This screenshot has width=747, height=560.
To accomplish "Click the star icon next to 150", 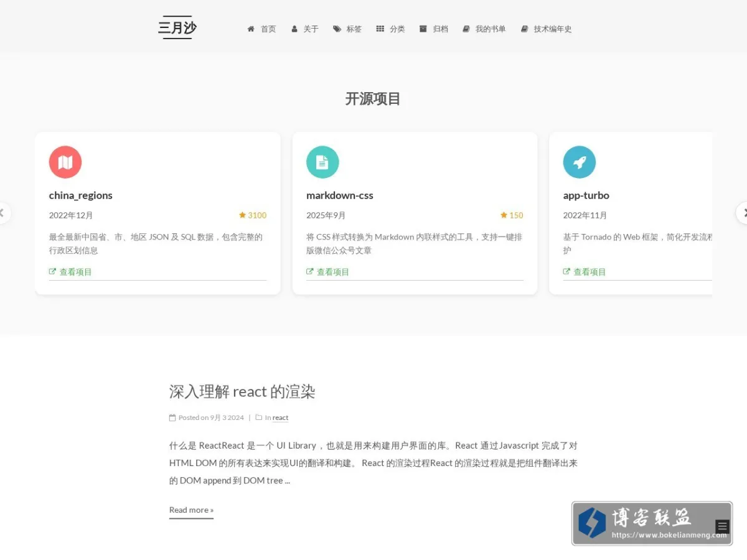I will tap(504, 215).
